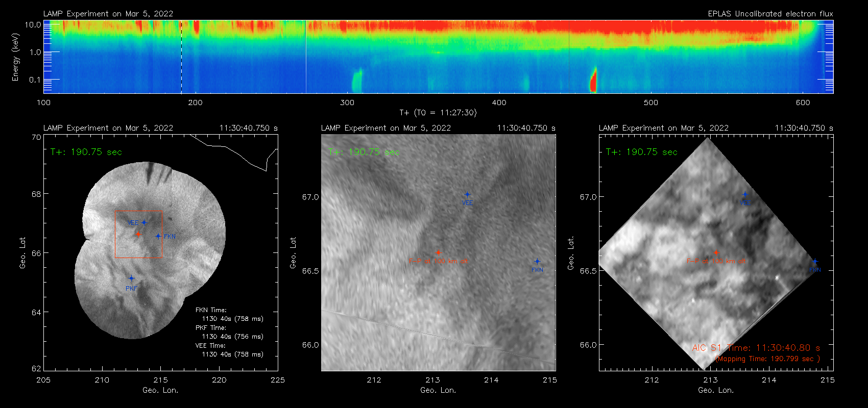
Task: Click the 'Energy (keV)' axis label
Action: (x=15, y=57)
